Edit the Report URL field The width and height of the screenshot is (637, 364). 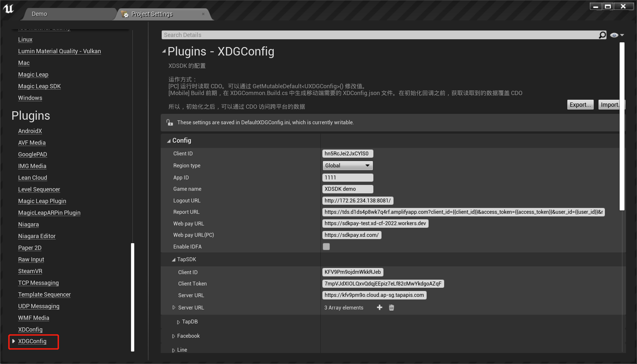point(464,212)
